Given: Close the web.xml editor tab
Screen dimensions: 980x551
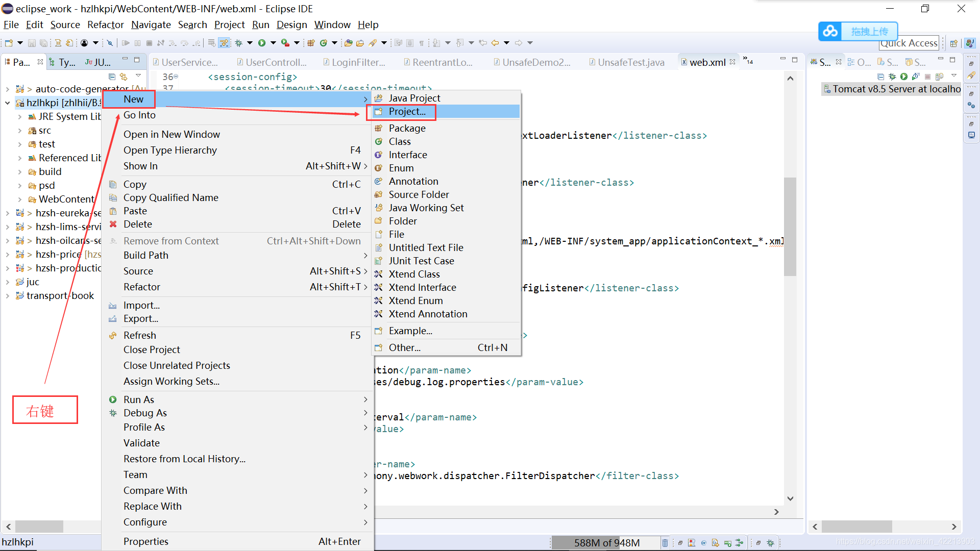Looking at the screenshot, I should [x=732, y=62].
